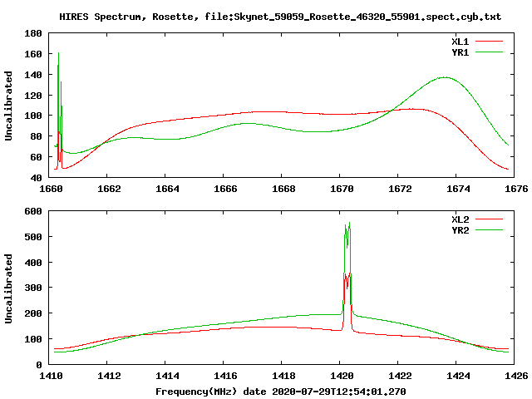Click the 600 y-axis tick label
Viewport: 532px width, 399px height.
click(x=33, y=211)
